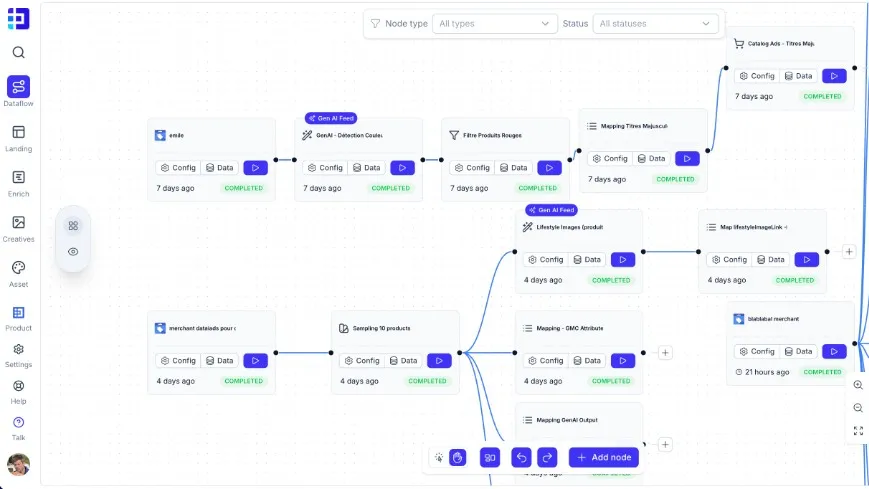Click the 21 hours ago timestamp
Image resolution: width=869 pixels, height=489 pixels.
click(767, 372)
